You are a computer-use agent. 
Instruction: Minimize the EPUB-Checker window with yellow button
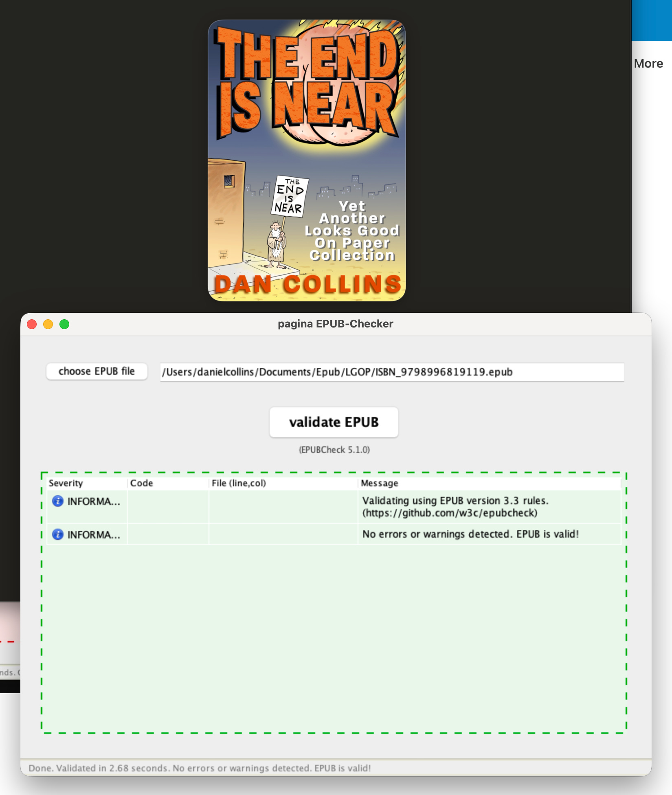pyautogui.click(x=48, y=324)
